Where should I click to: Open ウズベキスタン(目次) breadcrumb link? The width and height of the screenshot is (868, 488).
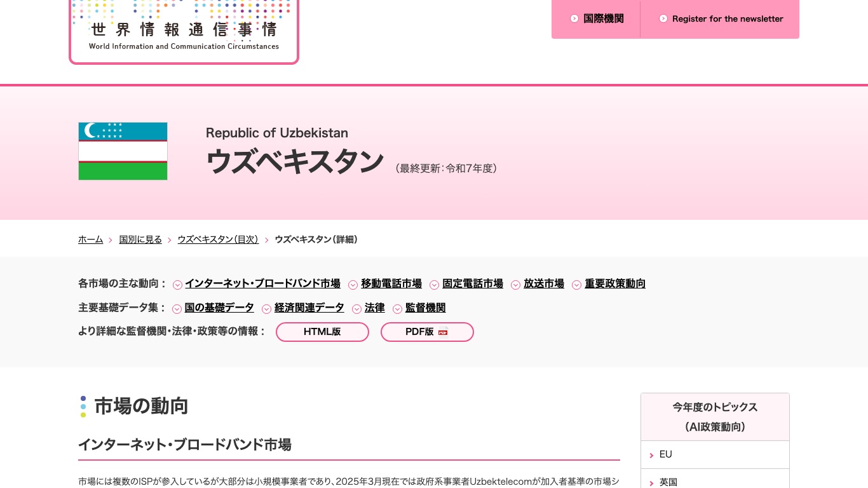(218, 240)
